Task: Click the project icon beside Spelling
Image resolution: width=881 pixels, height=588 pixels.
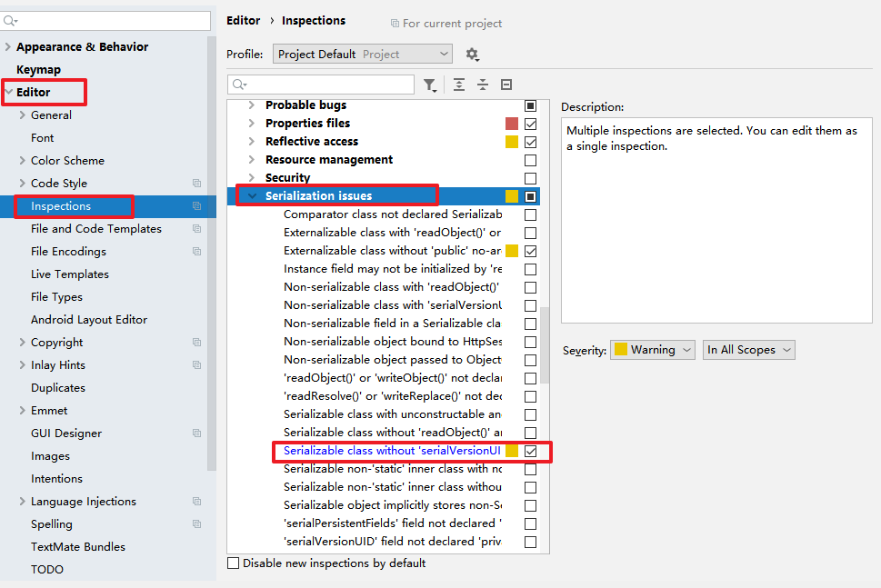Action: pyautogui.click(x=196, y=524)
